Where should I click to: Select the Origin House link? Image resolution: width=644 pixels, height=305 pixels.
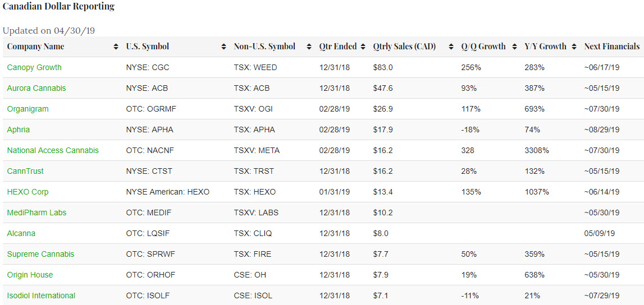30,275
